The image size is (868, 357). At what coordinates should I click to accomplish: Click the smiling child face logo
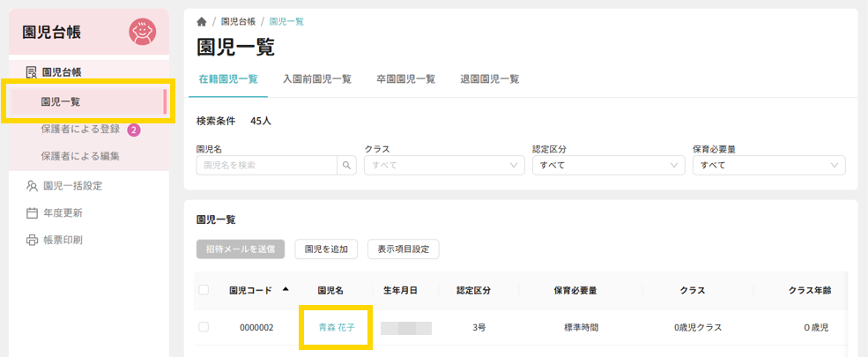tap(142, 33)
